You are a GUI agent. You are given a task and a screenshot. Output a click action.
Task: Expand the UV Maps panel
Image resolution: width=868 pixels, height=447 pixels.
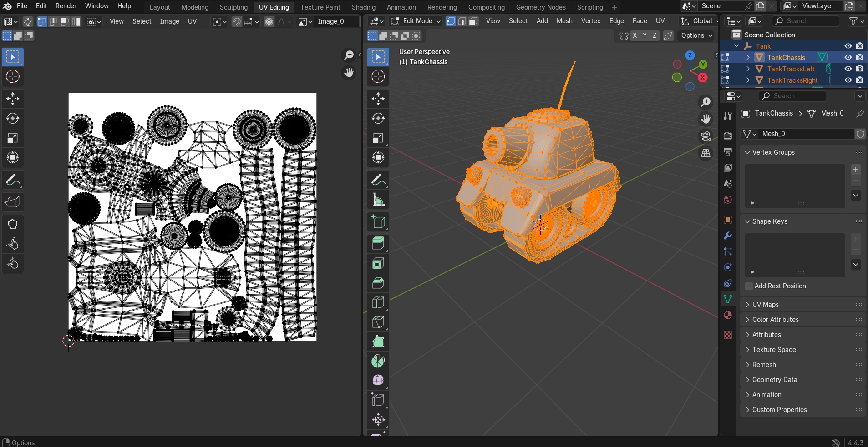(765, 305)
